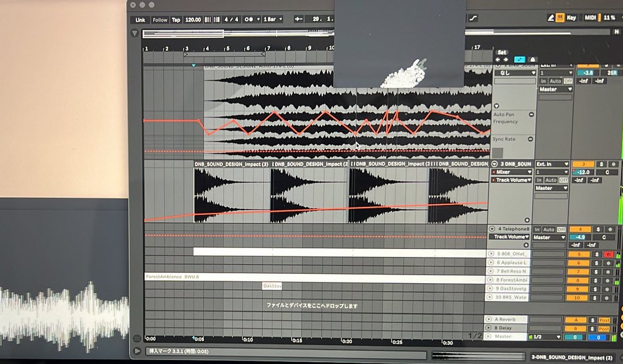Add automation lane on track 4 plus icon
Screen dimensions: 623x364
tap(526, 245)
